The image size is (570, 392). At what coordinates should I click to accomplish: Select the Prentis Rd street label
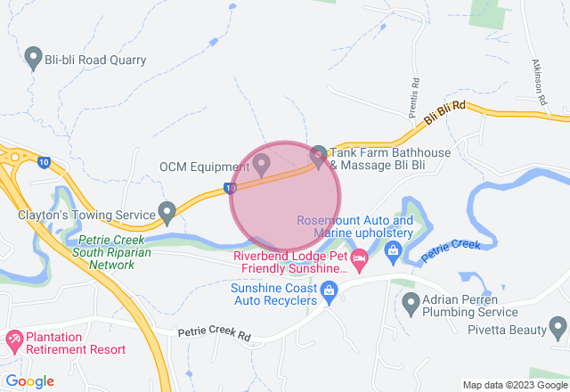(x=414, y=98)
